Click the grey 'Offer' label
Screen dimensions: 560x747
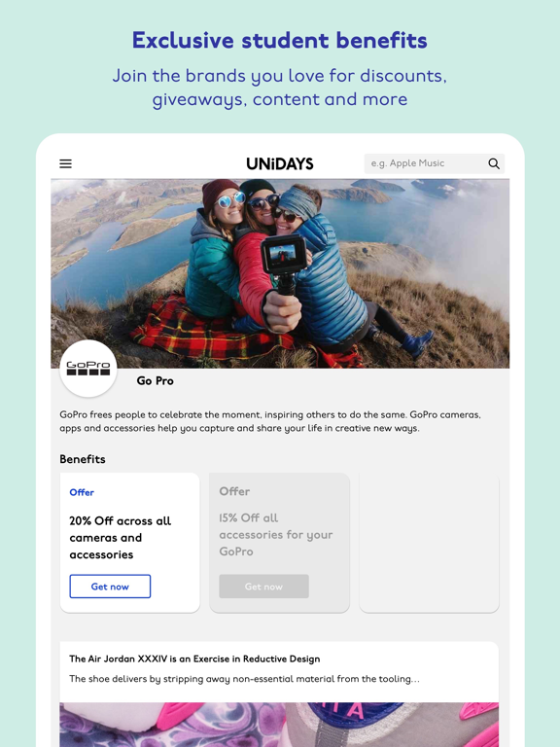click(234, 491)
